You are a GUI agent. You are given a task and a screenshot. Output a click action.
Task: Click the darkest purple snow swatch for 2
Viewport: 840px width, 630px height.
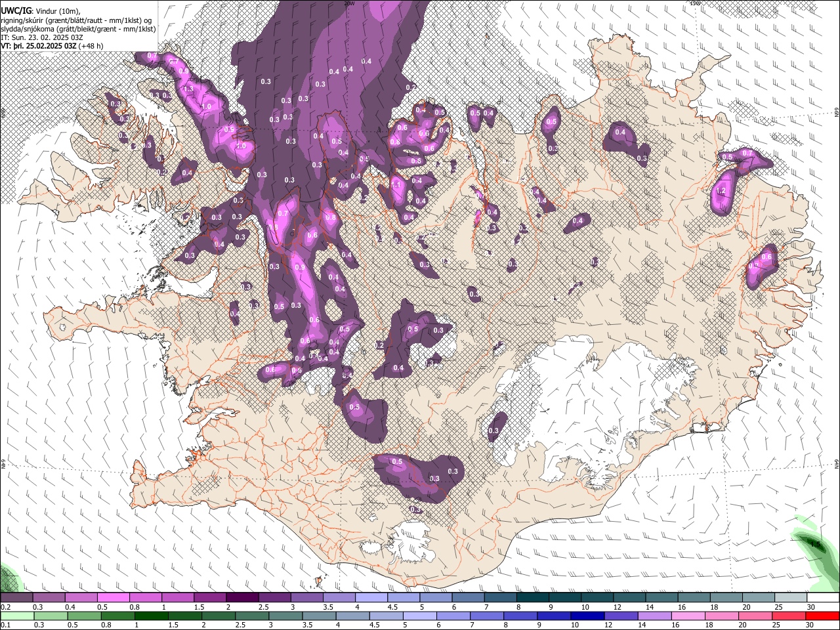click(241, 597)
